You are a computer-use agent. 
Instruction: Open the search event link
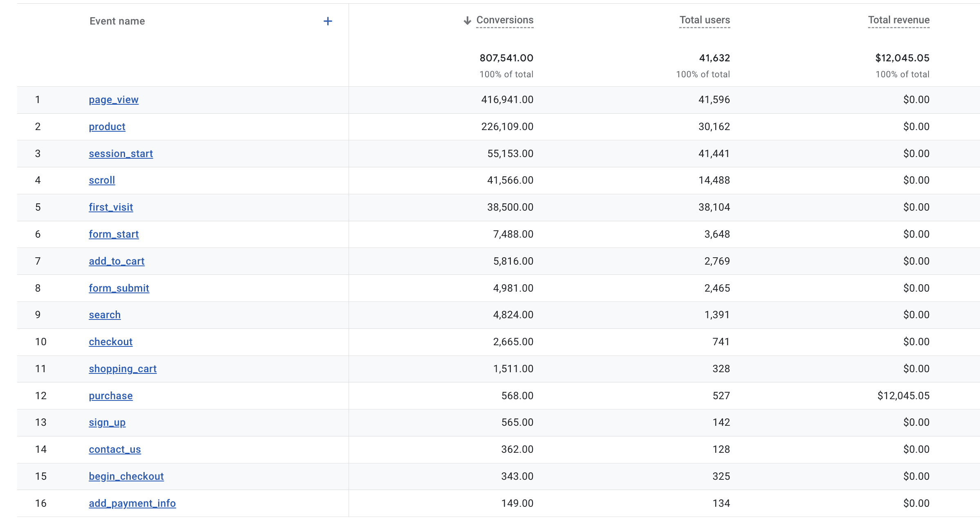point(105,315)
